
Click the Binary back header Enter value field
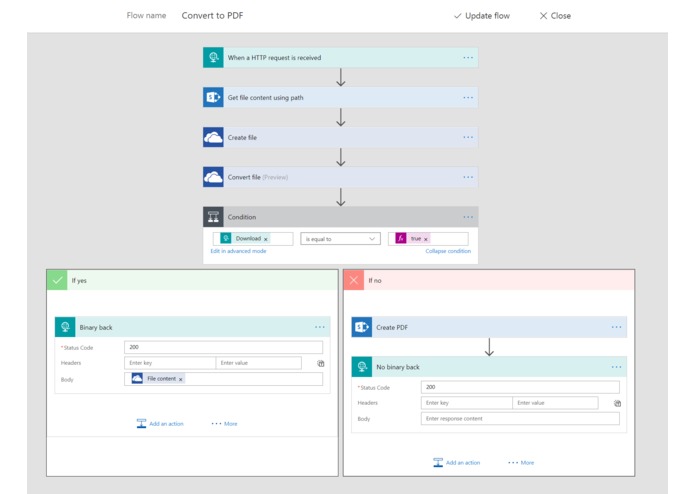[258, 363]
